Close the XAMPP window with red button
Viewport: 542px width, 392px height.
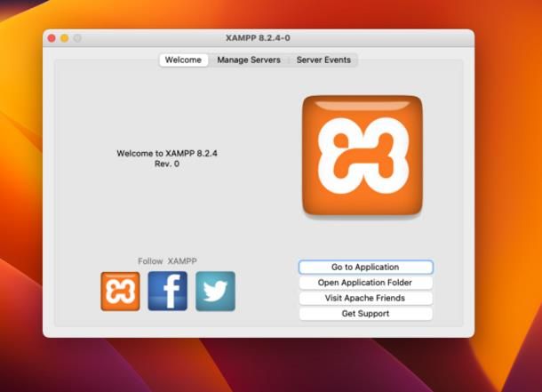coord(52,38)
